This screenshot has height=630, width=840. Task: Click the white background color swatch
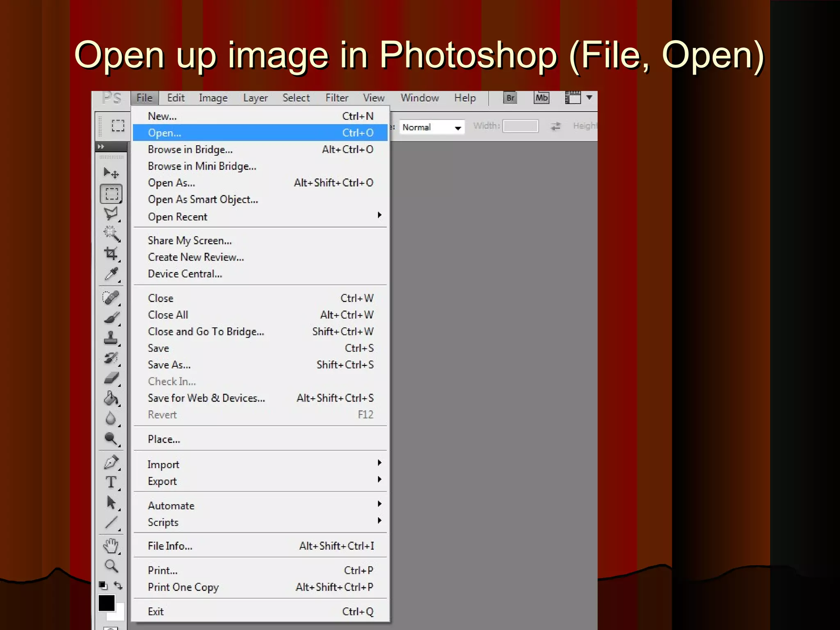coord(118,615)
